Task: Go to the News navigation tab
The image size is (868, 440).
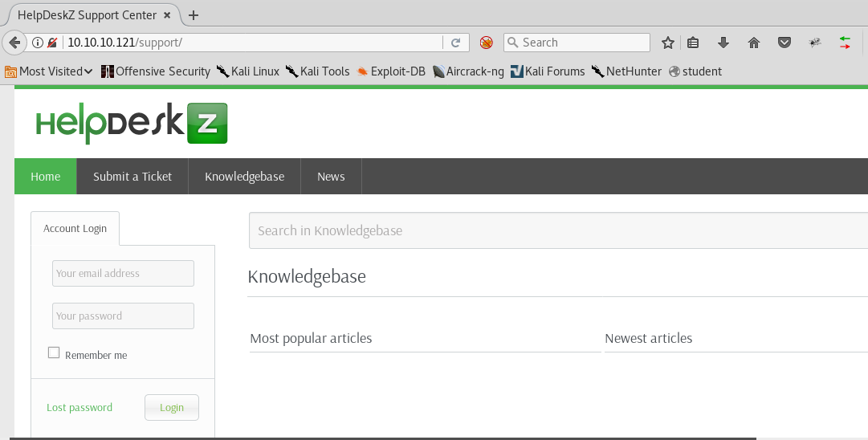Action: (331, 177)
